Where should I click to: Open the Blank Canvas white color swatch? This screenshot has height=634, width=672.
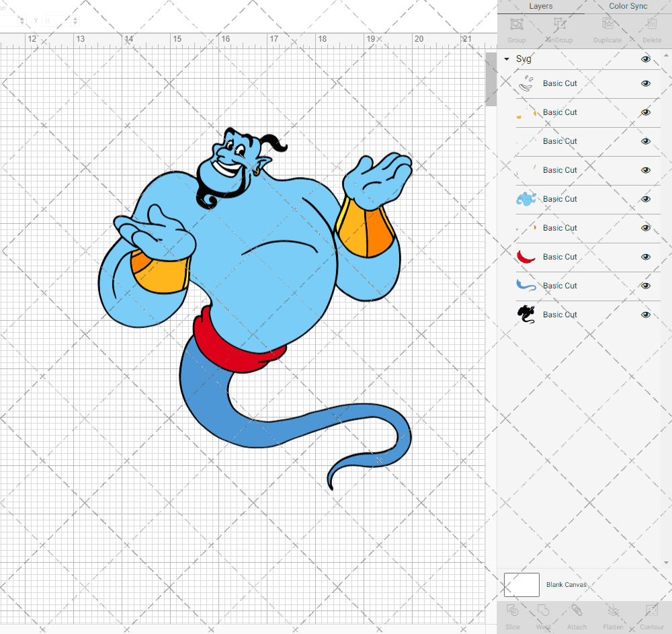(521, 585)
